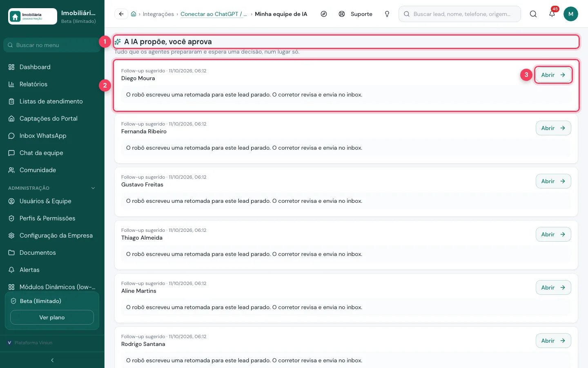Open Thiago Almeida follow-up with Abrir
Screen dimensions: 588x368
tap(553, 234)
